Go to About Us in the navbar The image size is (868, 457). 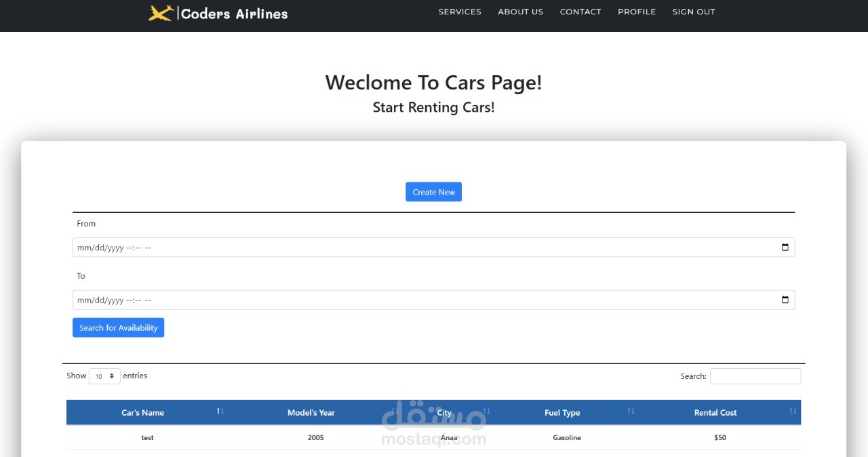pyautogui.click(x=520, y=12)
